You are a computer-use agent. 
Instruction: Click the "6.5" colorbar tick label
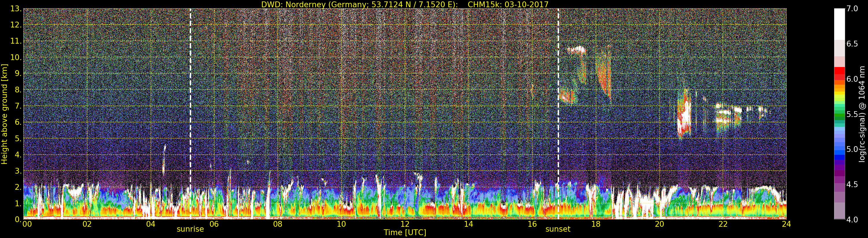852,44
